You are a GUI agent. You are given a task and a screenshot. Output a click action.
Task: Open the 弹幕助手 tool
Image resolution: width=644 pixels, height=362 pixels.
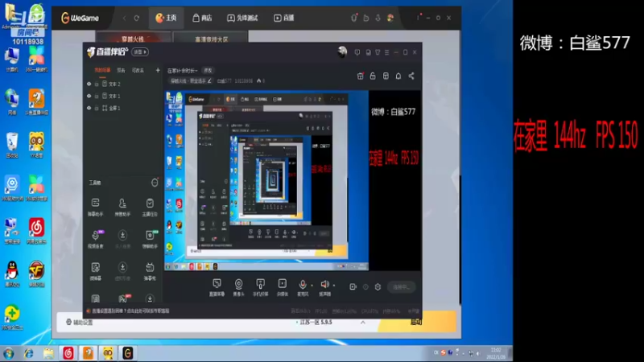[x=95, y=207]
